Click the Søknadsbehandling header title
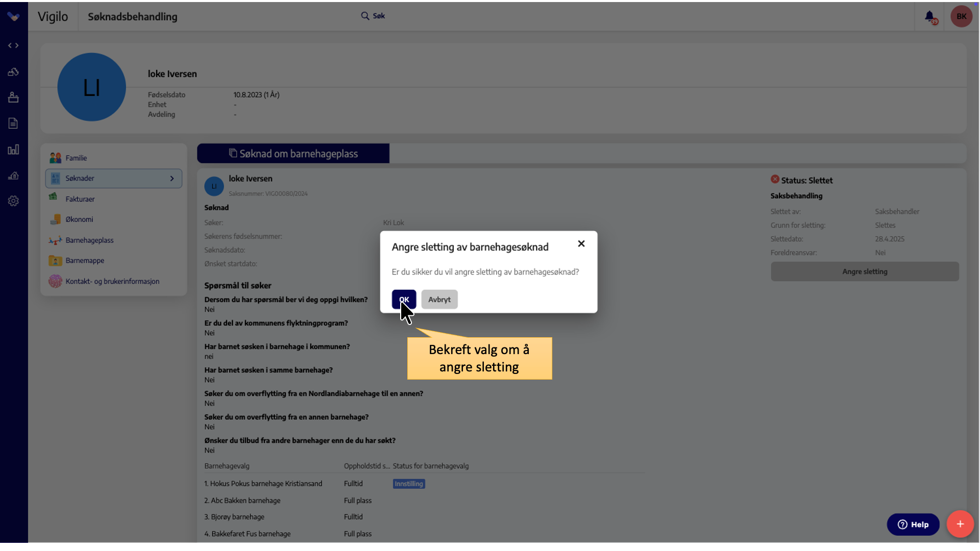The height and width of the screenshot is (551, 980). (133, 17)
